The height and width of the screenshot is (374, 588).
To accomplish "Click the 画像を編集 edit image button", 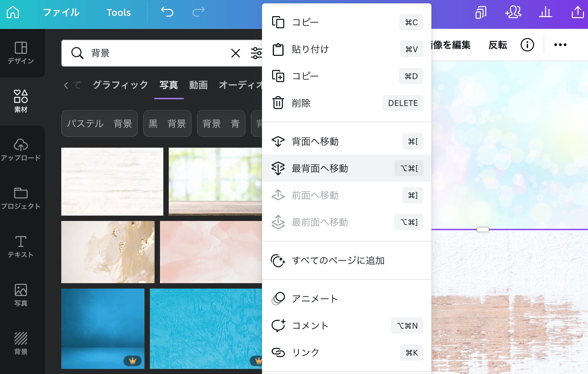I will [x=451, y=45].
